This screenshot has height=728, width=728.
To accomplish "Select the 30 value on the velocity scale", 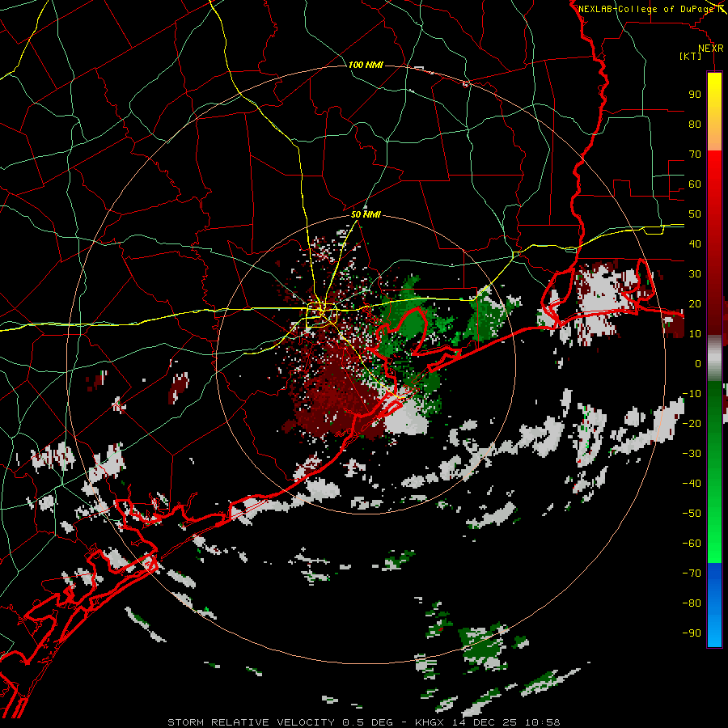I will 695,274.
